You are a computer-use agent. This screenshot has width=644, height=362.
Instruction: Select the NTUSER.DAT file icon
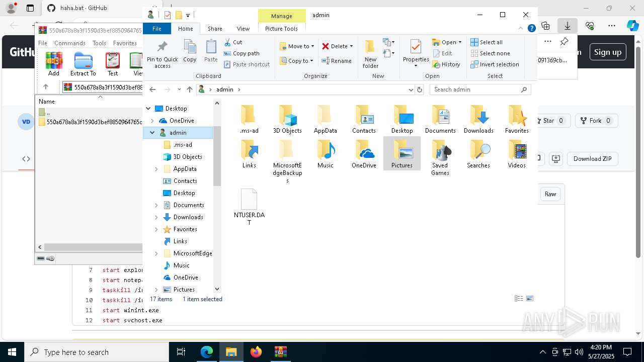249,200
